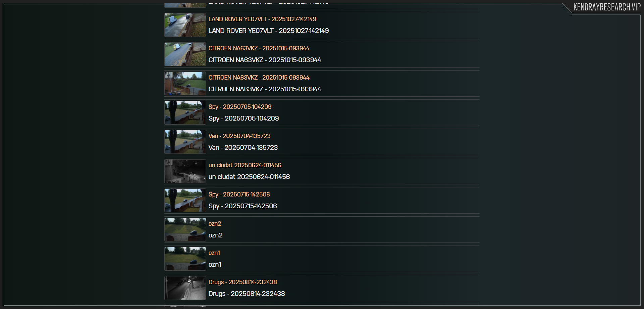The width and height of the screenshot is (644, 309).
Task: Select the white Van - 20250704-135723 description
Action: click(243, 147)
